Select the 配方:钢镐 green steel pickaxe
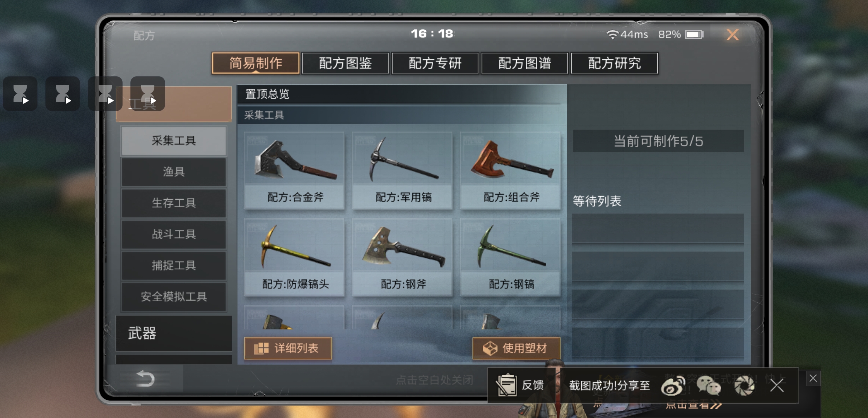Screen dimensions: 868x418 click(x=510, y=257)
